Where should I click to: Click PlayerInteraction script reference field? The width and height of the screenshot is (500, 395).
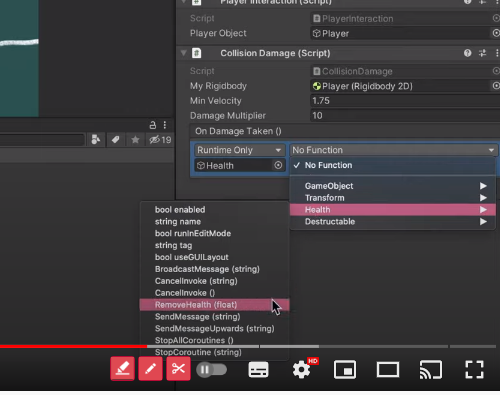point(400,18)
